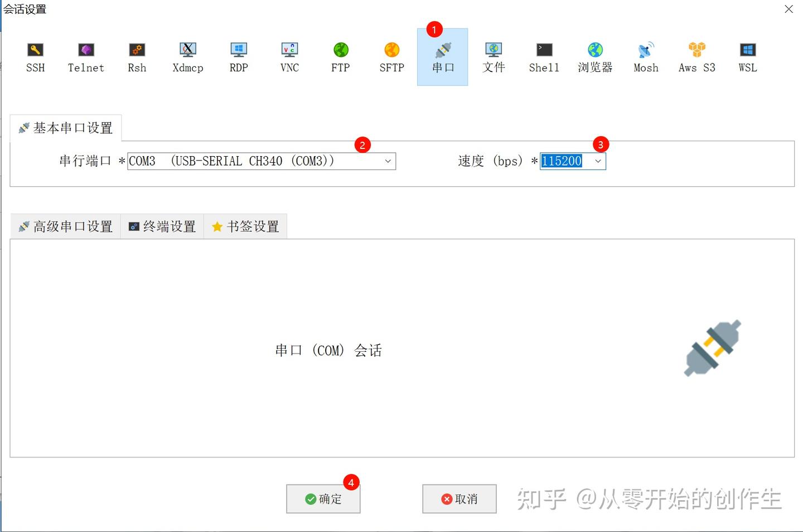The width and height of the screenshot is (803, 532).
Task: Select the VNC session type
Action: coord(289,56)
